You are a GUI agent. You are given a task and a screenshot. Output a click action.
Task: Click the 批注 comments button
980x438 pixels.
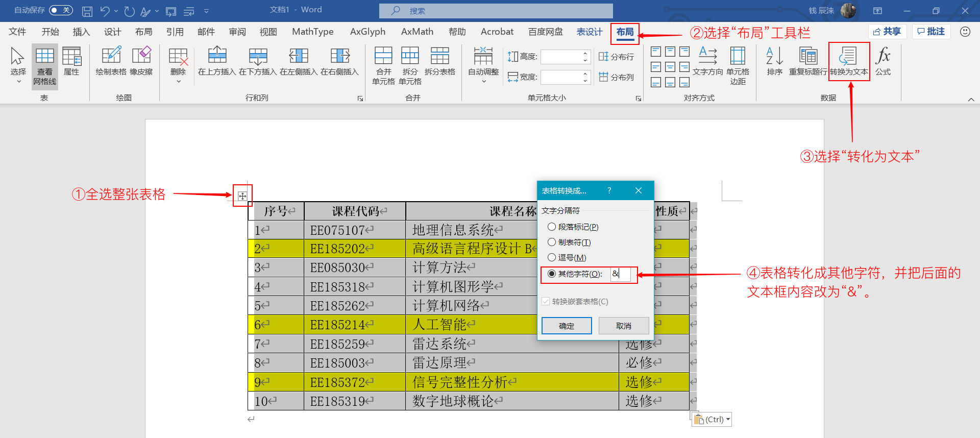tap(931, 32)
